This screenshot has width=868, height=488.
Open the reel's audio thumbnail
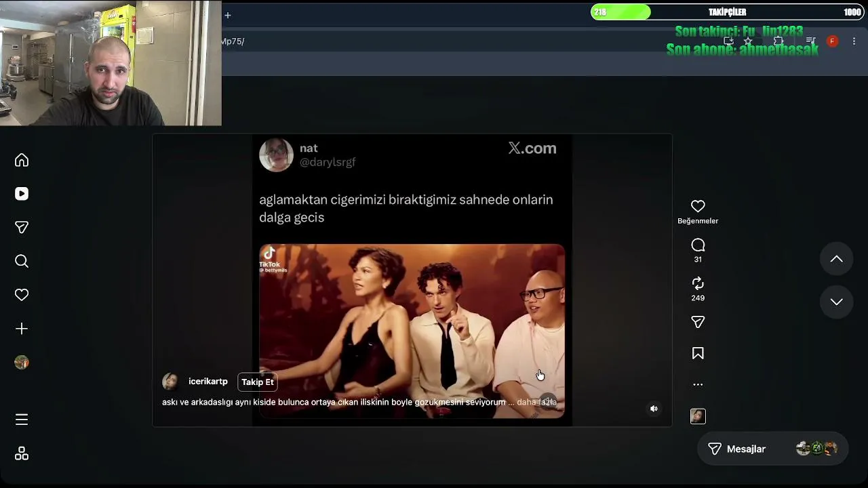coord(698,416)
